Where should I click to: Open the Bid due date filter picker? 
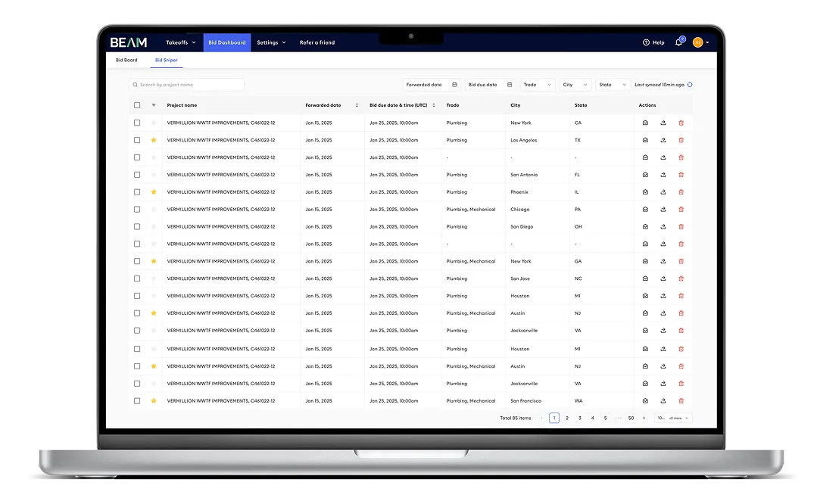490,85
